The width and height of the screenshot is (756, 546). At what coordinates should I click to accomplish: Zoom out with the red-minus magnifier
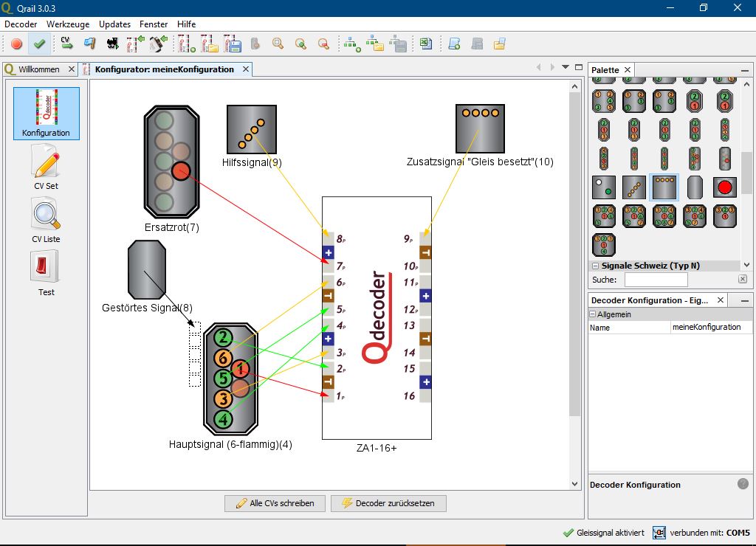tap(323, 44)
